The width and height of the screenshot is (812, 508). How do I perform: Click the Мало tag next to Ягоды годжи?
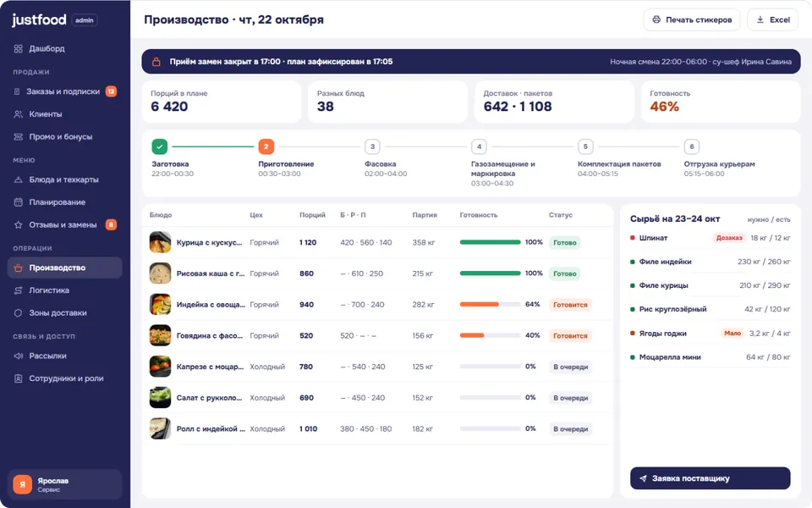[732, 334]
